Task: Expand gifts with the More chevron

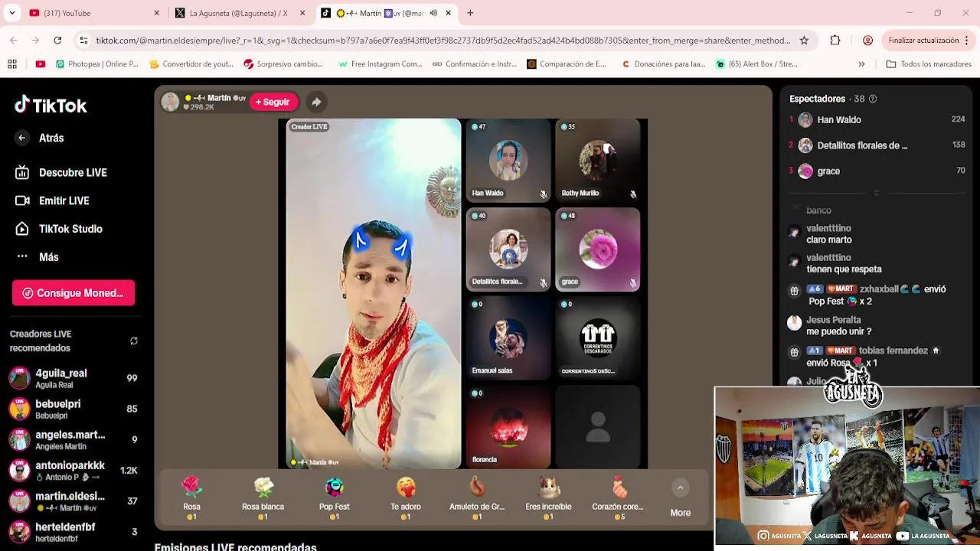Action: tap(680, 488)
